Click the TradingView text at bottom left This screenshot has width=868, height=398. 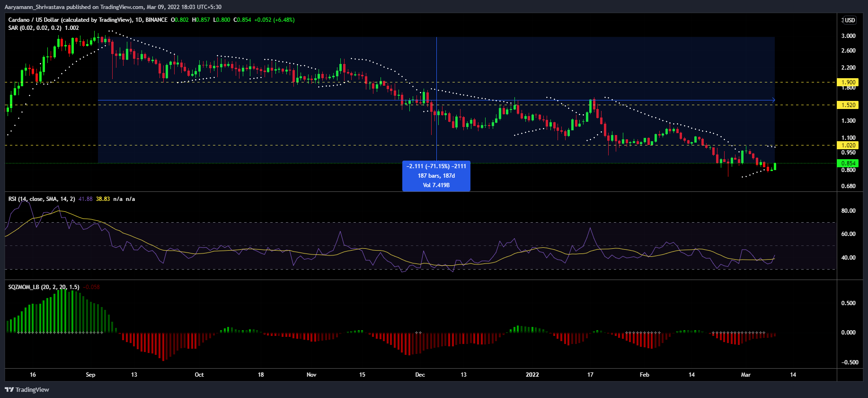[32, 389]
